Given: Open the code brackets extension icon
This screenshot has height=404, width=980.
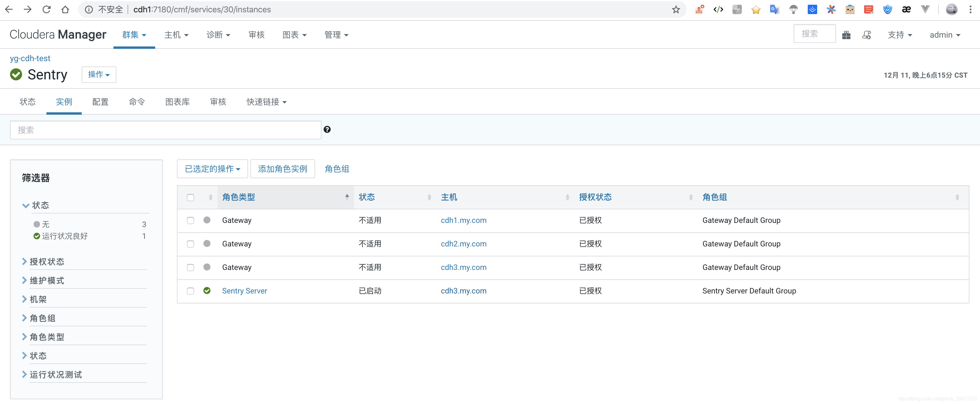Looking at the screenshot, I should [718, 9].
